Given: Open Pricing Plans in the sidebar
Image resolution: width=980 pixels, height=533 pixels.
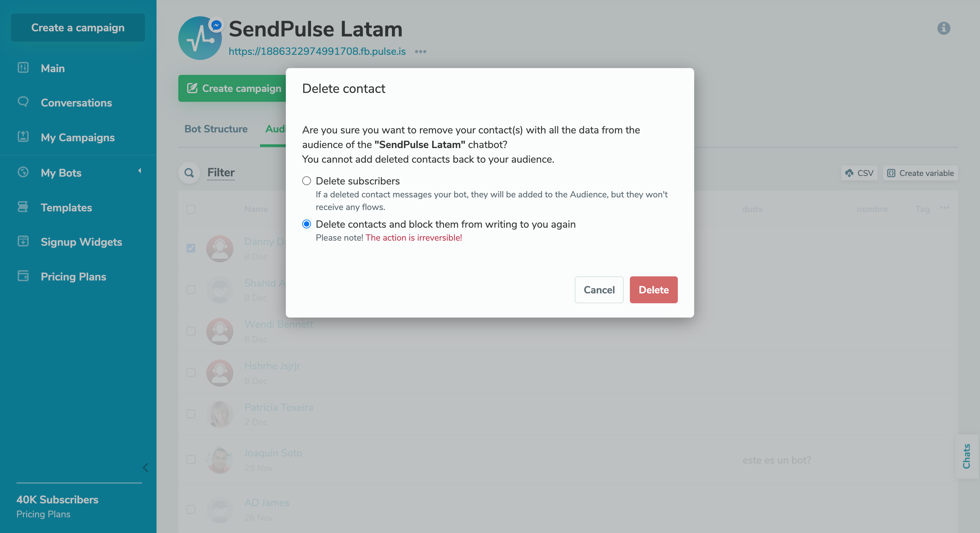Looking at the screenshot, I should point(73,277).
